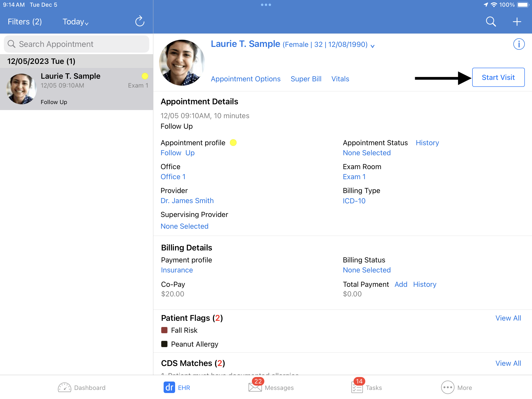The image size is (532, 399).
Task: View All CDS Matches
Action: click(x=508, y=363)
